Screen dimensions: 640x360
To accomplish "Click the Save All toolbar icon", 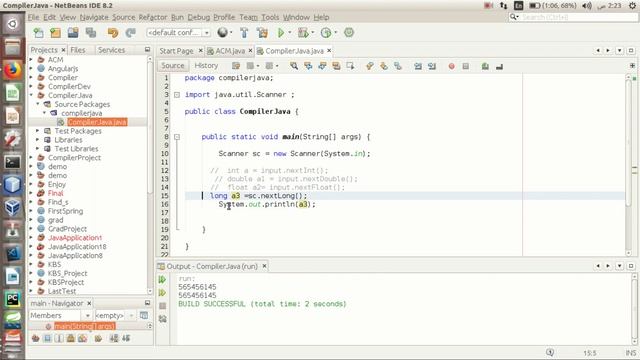I will pos(91,33).
